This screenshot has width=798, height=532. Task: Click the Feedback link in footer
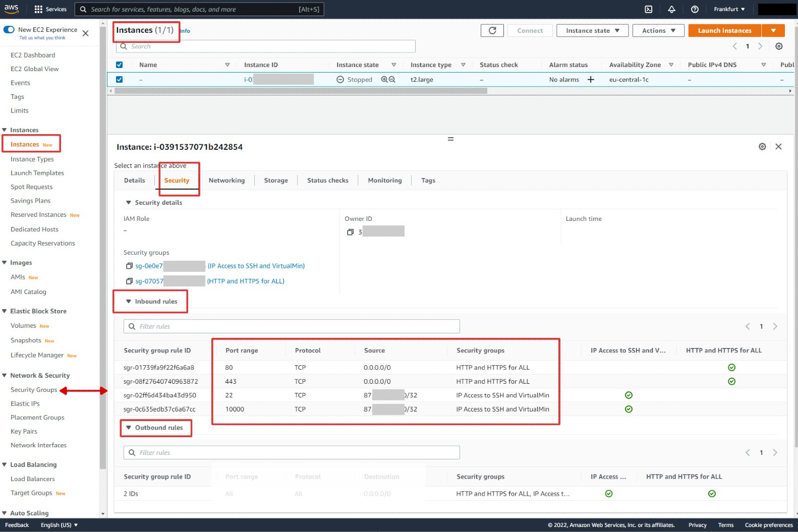tap(17, 525)
